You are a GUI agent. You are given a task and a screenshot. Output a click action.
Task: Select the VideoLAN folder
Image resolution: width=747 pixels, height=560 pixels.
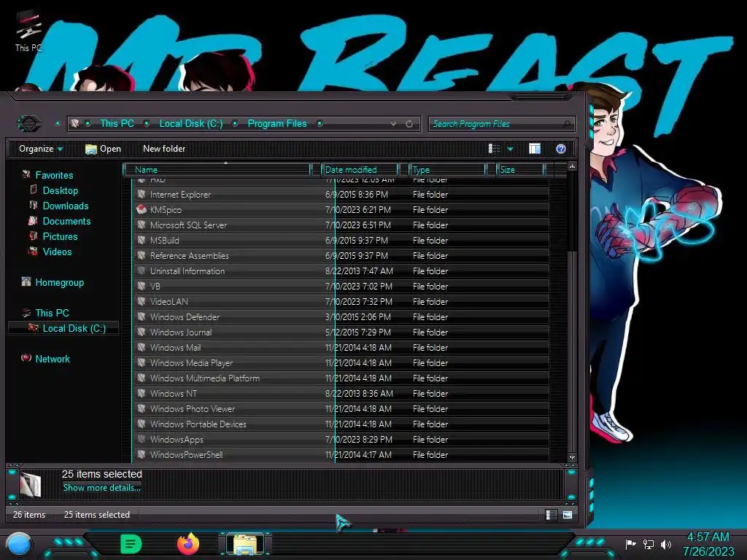pos(341,301)
